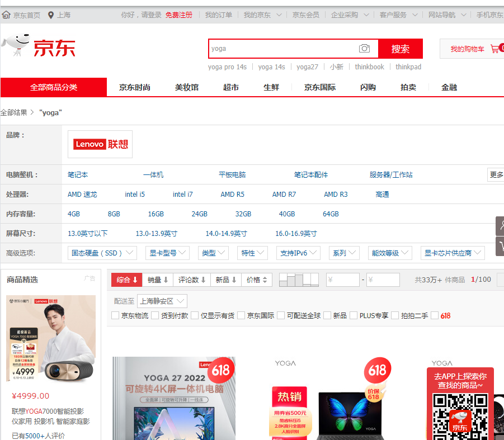The width and height of the screenshot is (504, 440).
Task: Toggle the 618 checkbox
Action: click(435, 315)
